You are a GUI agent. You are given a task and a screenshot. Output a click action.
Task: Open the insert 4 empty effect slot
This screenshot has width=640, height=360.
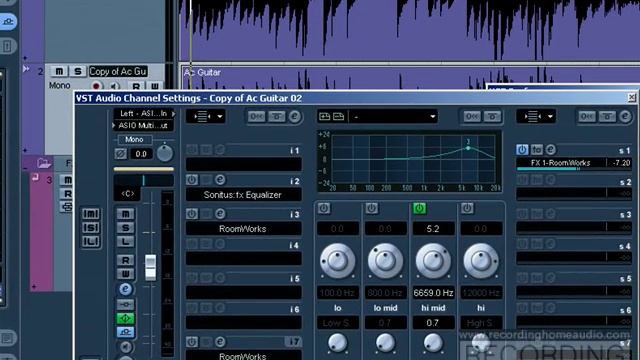tap(244, 258)
